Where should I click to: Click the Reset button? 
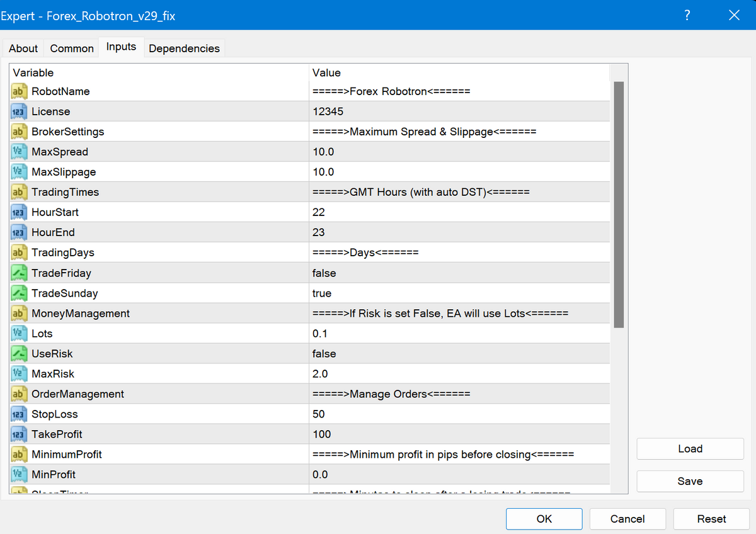pyautogui.click(x=711, y=519)
